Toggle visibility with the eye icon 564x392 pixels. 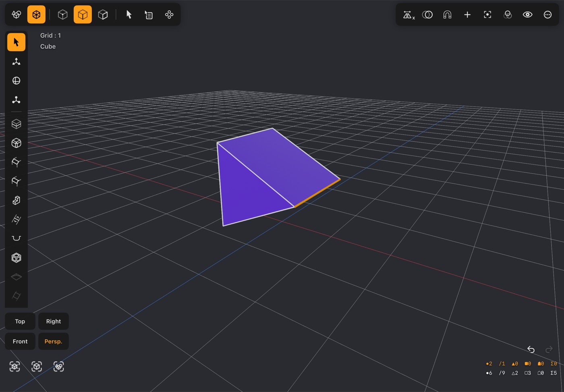(x=528, y=15)
